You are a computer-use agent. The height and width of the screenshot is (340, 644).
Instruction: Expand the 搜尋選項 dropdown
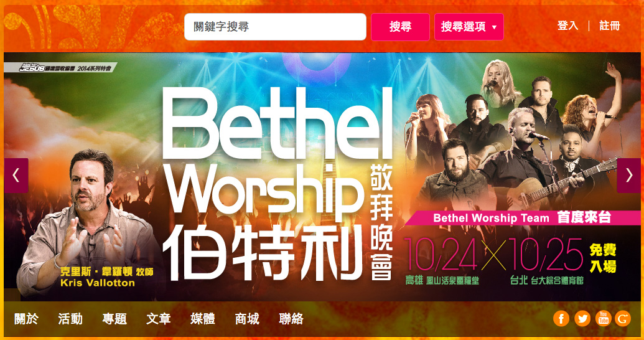click(469, 27)
